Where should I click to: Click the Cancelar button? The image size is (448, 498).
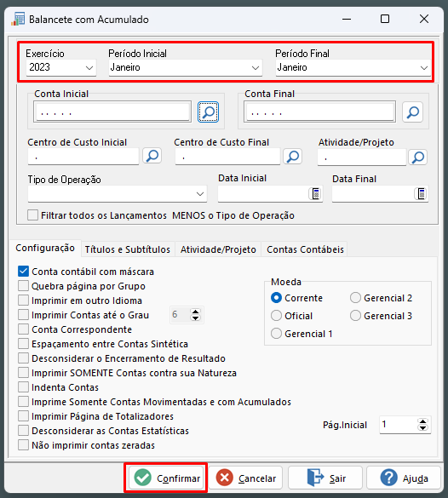245,478
